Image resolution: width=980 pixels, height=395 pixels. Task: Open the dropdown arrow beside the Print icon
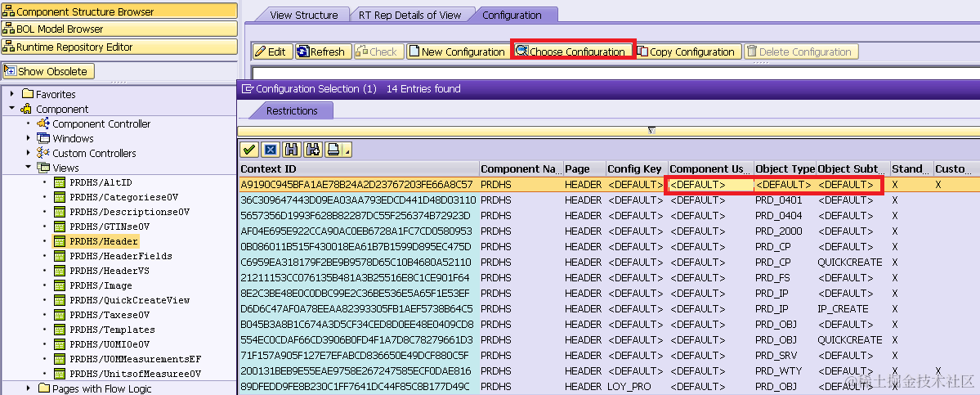point(347,150)
